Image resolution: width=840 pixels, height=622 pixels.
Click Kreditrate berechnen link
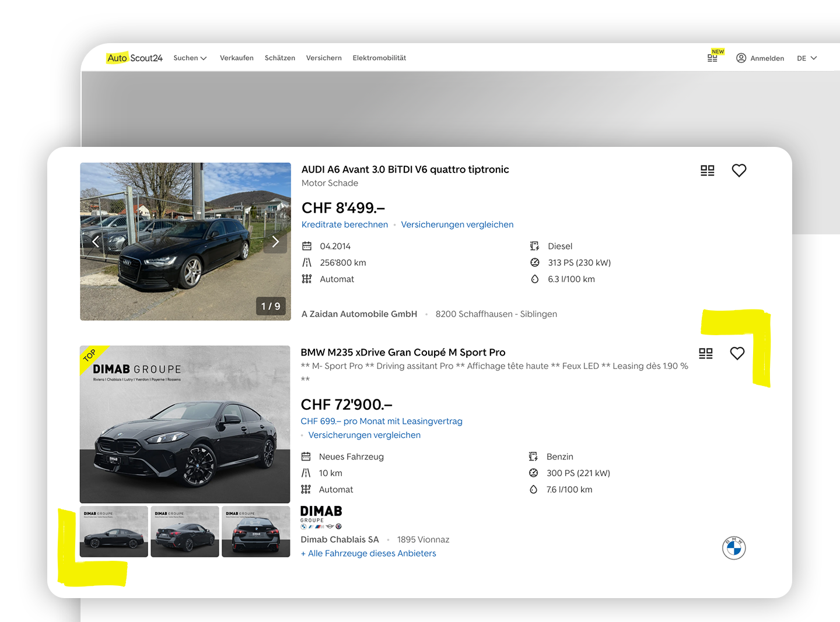tap(344, 224)
